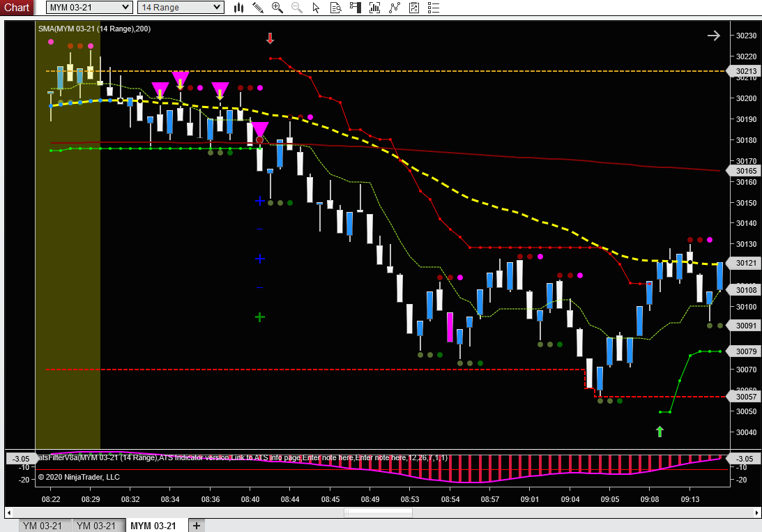The height and width of the screenshot is (532, 762).
Task: Add a new tab with plus button
Action: tap(197, 526)
